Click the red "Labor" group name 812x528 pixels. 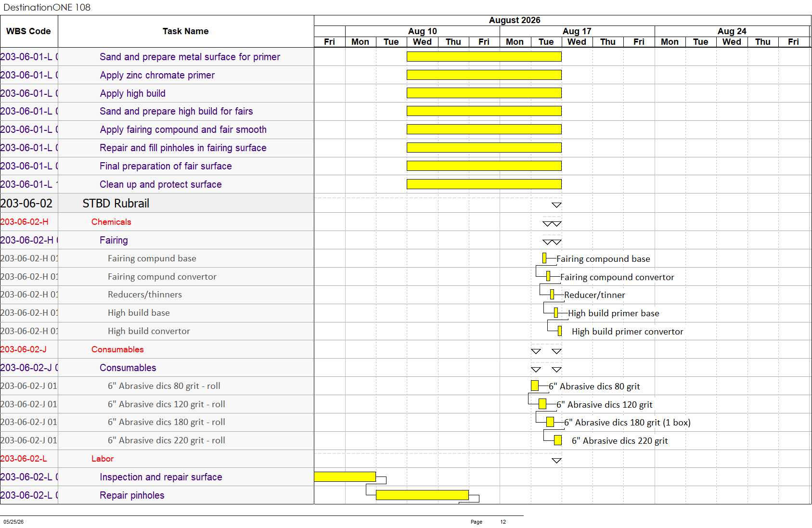tap(103, 459)
